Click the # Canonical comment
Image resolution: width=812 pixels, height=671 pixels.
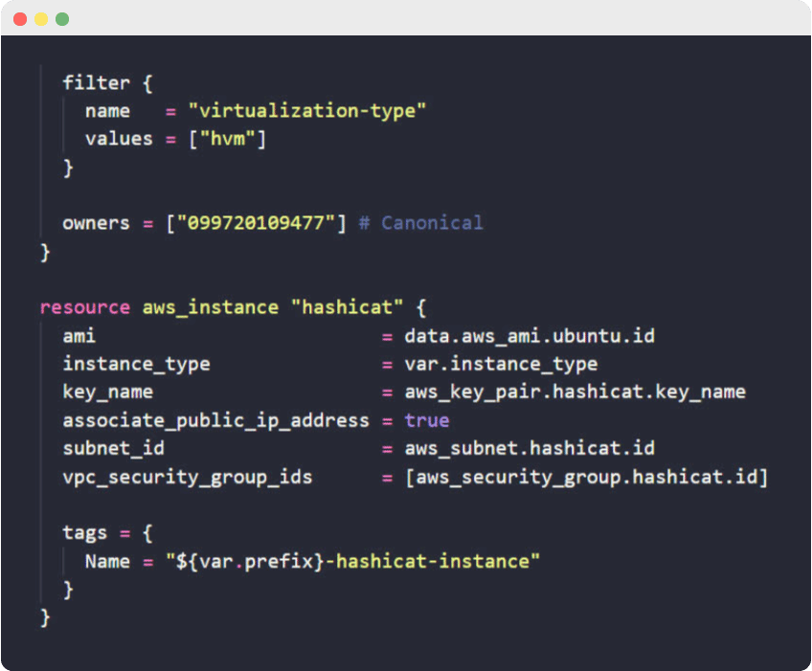pyautogui.click(x=423, y=223)
